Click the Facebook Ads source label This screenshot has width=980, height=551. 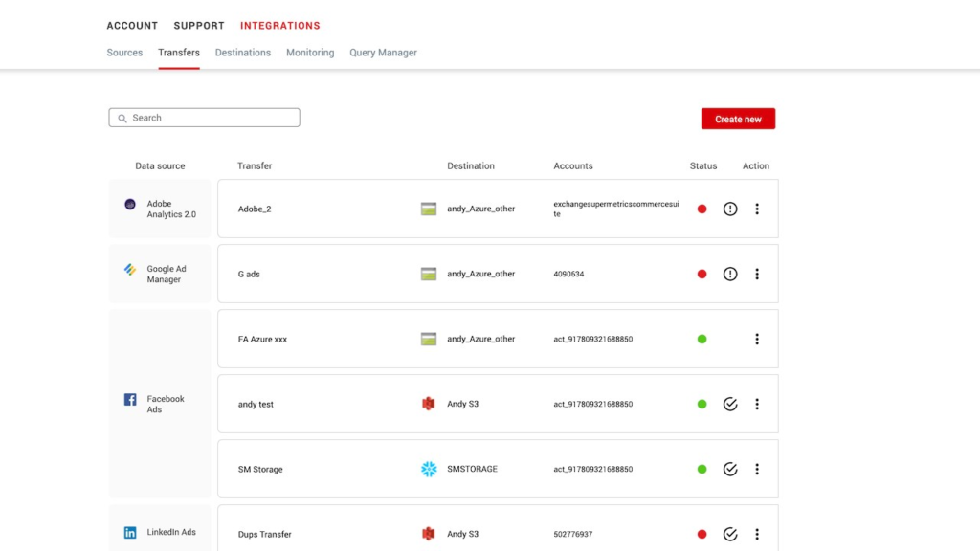[x=166, y=404]
